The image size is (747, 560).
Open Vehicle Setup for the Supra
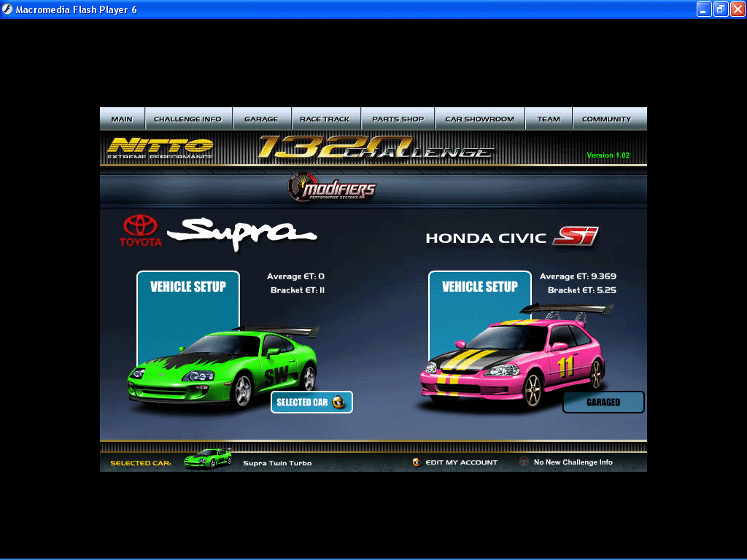(188, 287)
